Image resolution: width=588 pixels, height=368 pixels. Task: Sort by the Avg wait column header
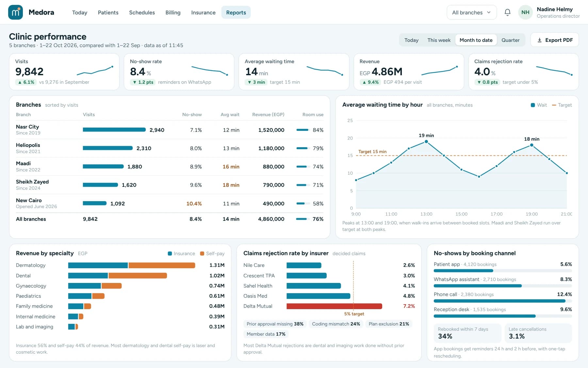(230, 114)
